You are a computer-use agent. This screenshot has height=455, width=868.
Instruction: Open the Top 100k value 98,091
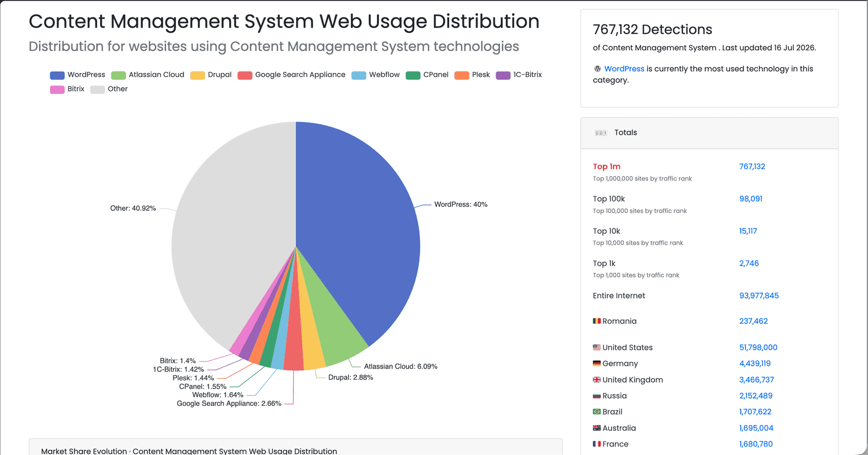(x=750, y=199)
